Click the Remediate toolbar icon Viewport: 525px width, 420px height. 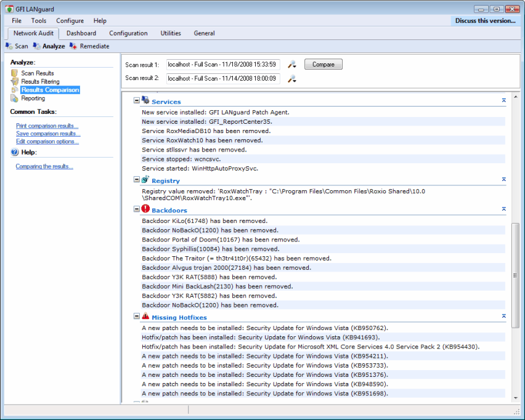[73, 46]
